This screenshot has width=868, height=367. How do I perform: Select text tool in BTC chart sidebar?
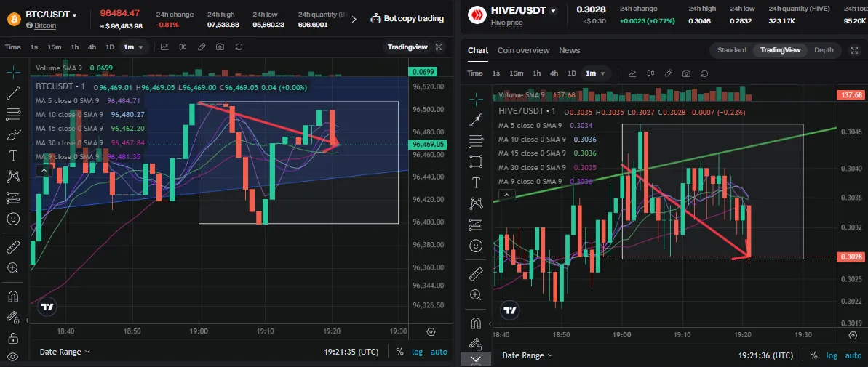13,156
